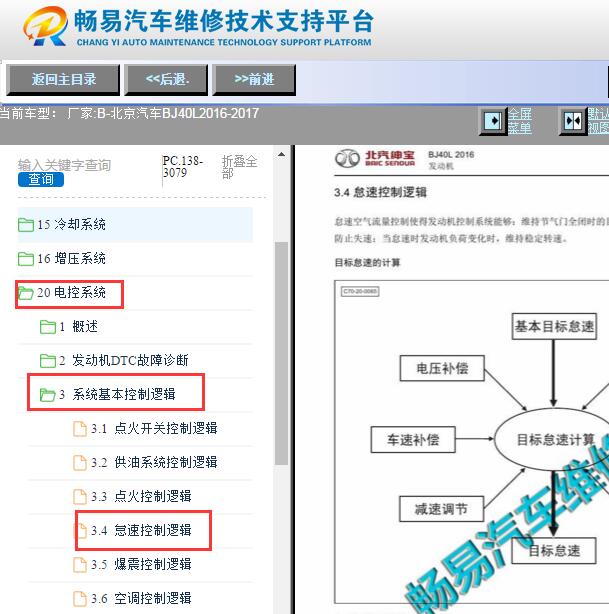Select 20 电控系统 tree entry text
The image size is (609, 614).
72,293
